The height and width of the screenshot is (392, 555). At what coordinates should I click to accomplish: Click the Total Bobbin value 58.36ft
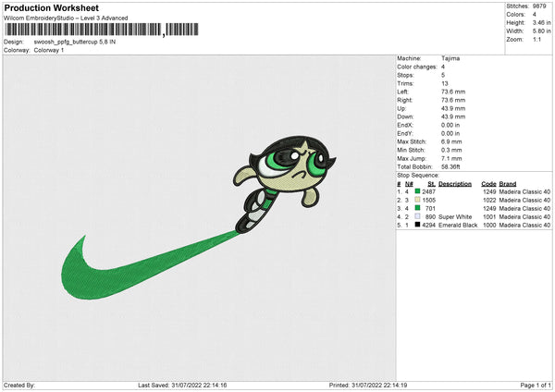tap(450, 166)
